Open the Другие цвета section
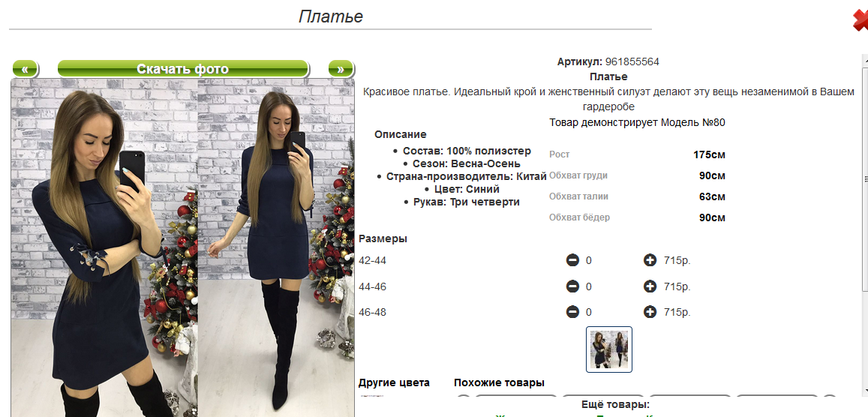Image resolution: width=868 pixels, height=417 pixels. coord(394,382)
